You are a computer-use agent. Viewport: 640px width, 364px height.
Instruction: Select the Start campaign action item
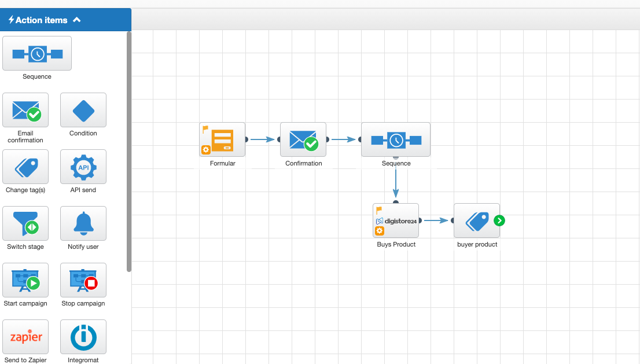coord(25,280)
